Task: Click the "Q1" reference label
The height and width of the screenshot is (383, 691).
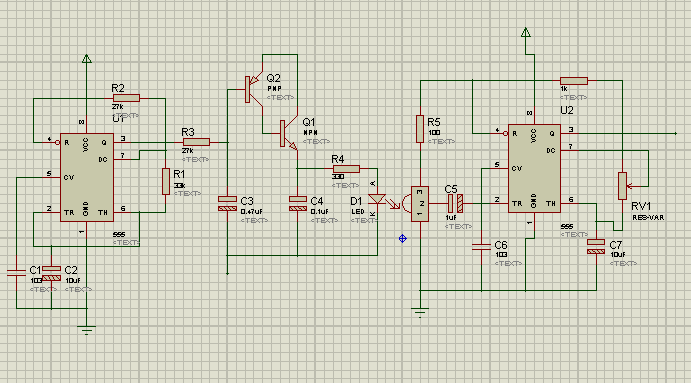Action: pyautogui.click(x=309, y=122)
